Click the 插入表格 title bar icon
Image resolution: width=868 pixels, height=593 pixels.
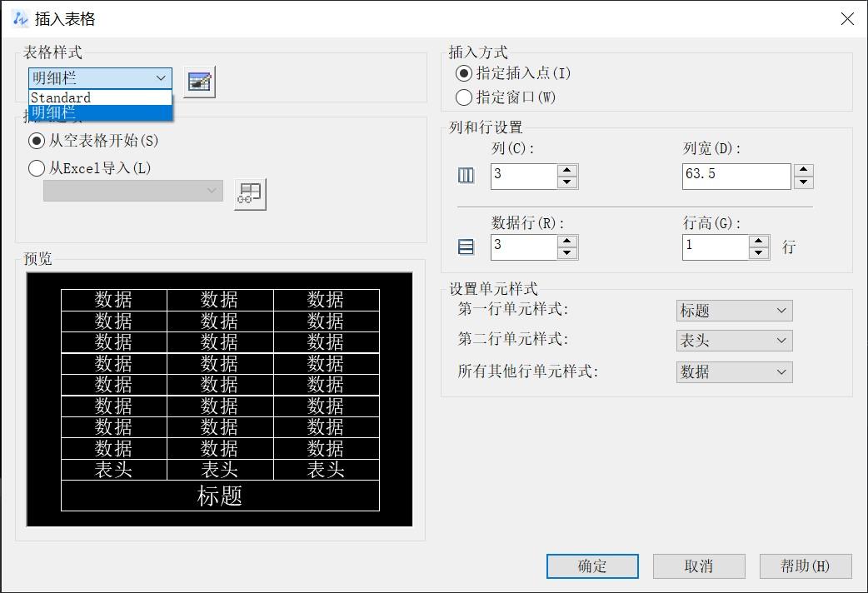[20, 18]
